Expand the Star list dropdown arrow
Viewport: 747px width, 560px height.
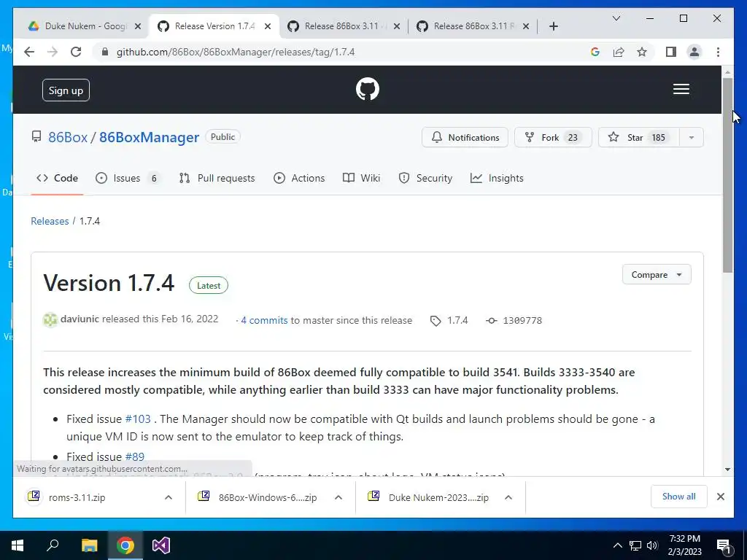pos(692,138)
